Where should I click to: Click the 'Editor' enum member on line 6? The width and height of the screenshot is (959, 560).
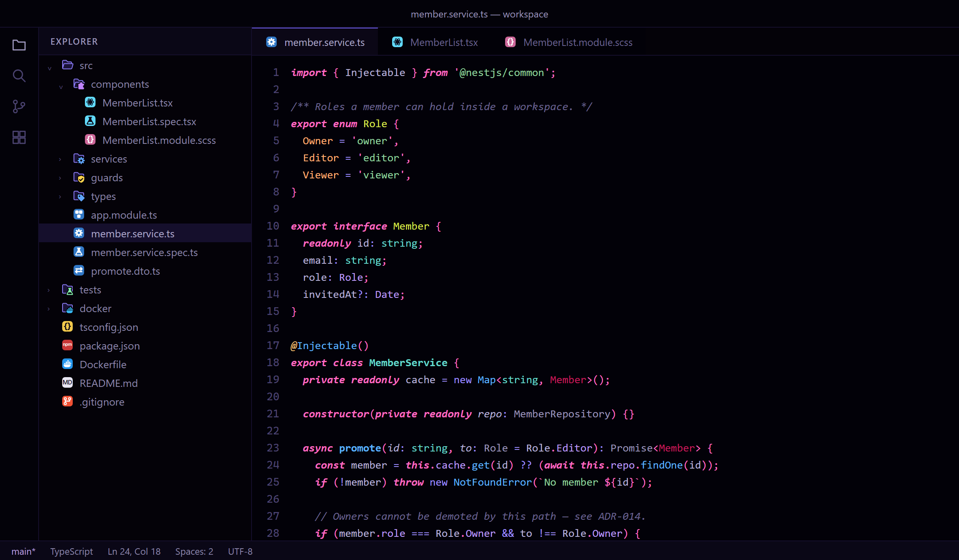(x=321, y=158)
